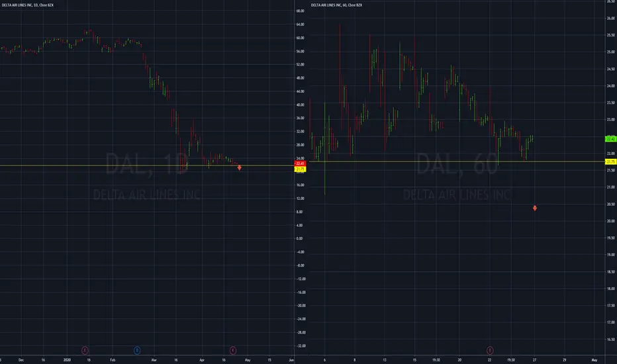Click the blue dividend marker on daily chart
The width and height of the screenshot is (617, 364).
pos(137,350)
